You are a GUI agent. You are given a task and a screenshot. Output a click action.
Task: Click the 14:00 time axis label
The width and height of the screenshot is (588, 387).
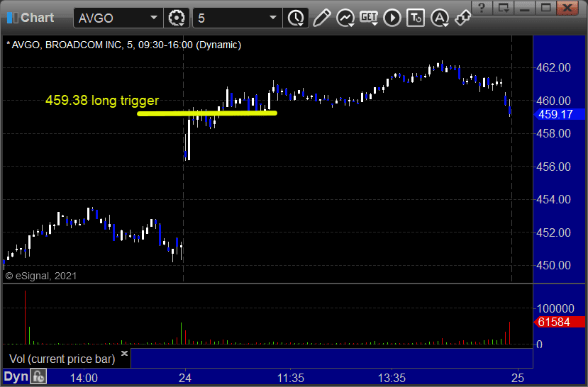point(84,378)
